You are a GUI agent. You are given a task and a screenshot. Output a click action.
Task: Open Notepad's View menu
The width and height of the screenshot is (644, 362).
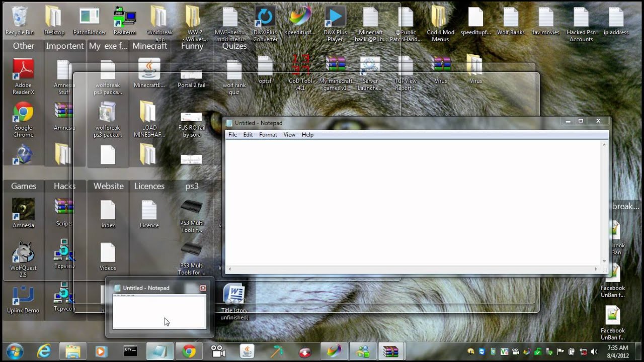point(289,135)
